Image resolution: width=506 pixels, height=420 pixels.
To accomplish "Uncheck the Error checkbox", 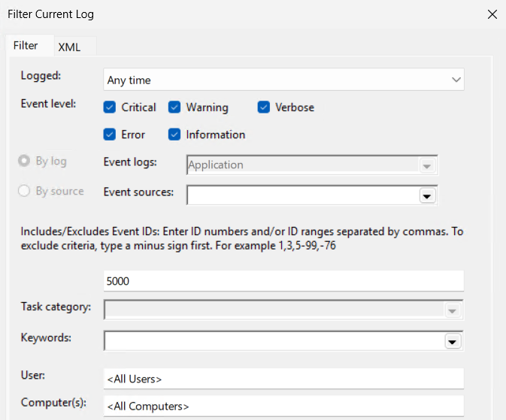I will pos(110,134).
